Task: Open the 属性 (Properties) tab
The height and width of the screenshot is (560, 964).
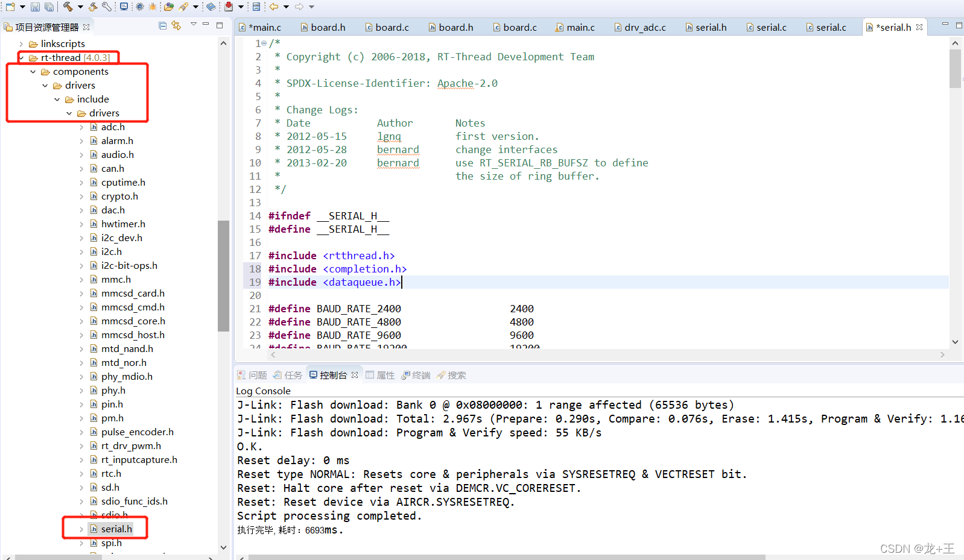Action: pyautogui.click(x=380, y=375)
